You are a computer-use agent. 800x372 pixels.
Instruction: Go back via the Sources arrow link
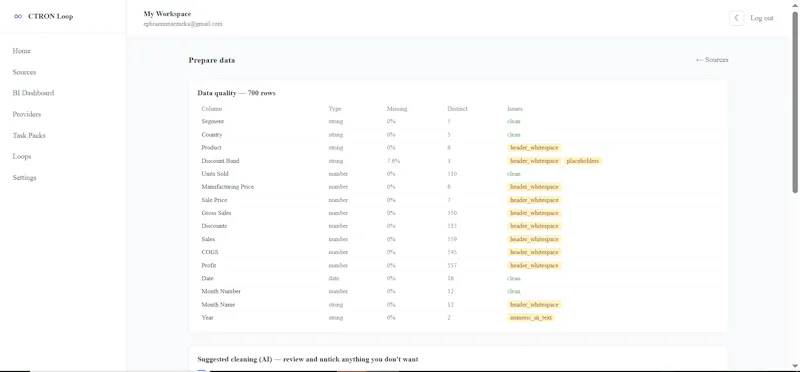point(712,60)
